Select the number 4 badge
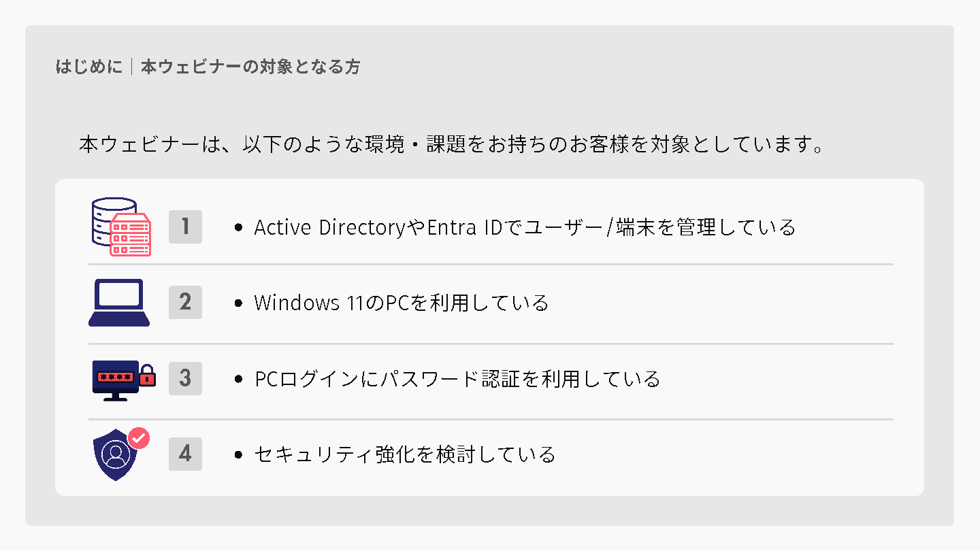The image size is (980, 551). [185, 454]
